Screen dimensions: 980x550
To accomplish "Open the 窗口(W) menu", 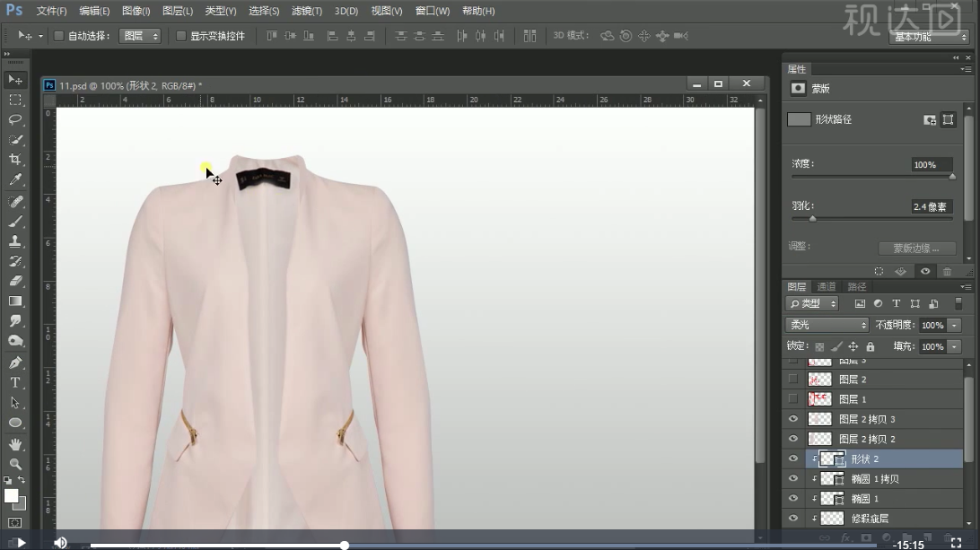I will (x=433, y=12).
